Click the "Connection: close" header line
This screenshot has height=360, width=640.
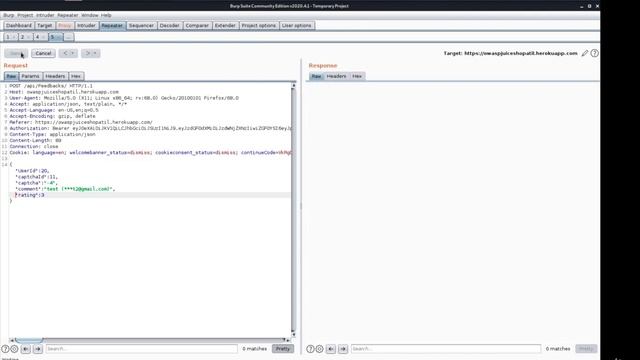point(33,147)
